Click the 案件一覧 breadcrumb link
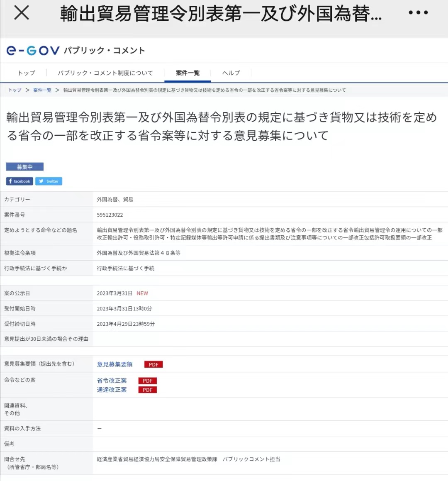Viewport: 448px width, 481px height. click(42, 90)
